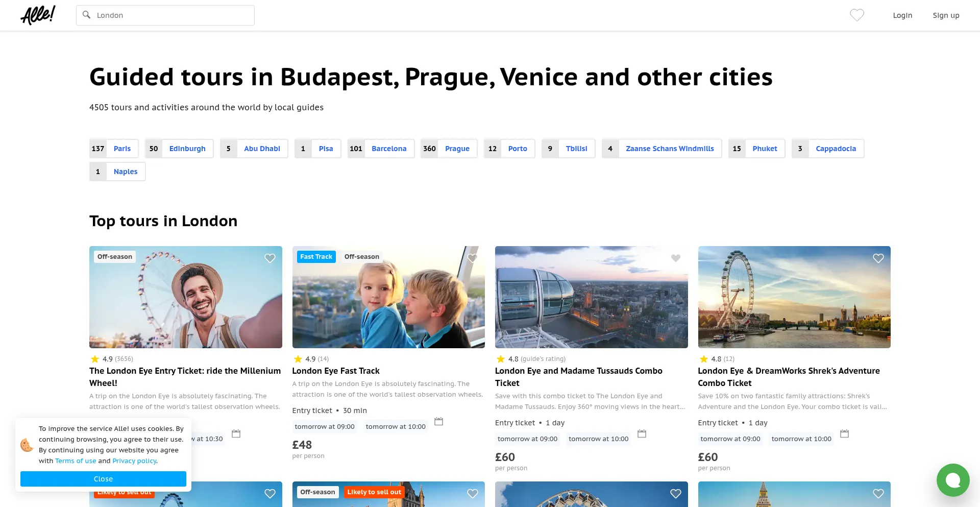Click the 4.9 (3656) rating
The width and height of the screenshot is (980, 507).
coord(112,359)
